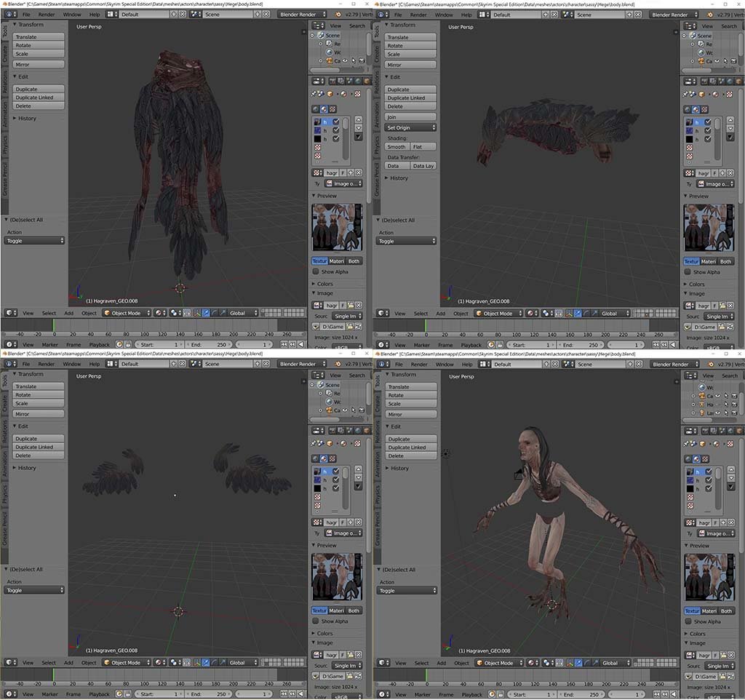Screen dimensions: 745x700
Task: Enable Show Alpha checkbox in the wing mesh window
Action: pos(688,272)
